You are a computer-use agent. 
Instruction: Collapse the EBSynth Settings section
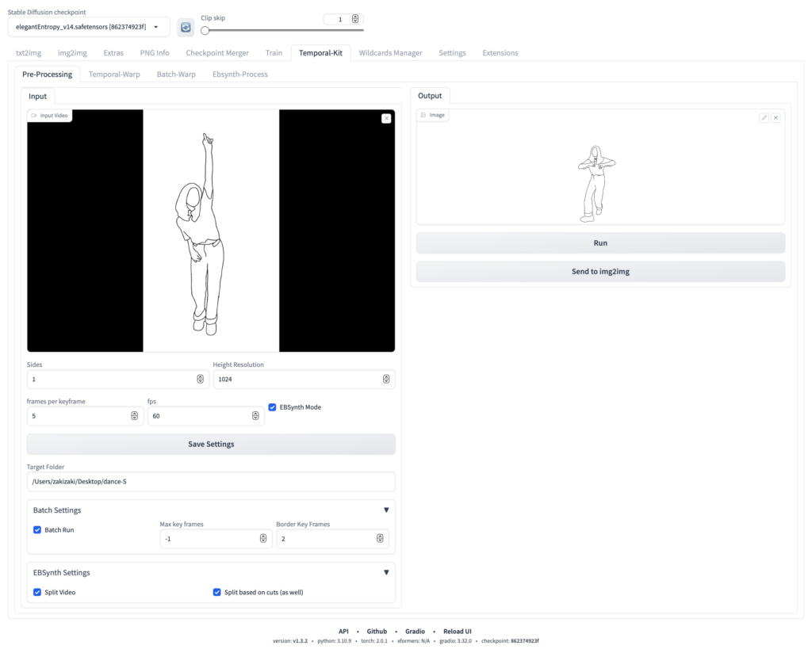(x=386, y=572)
